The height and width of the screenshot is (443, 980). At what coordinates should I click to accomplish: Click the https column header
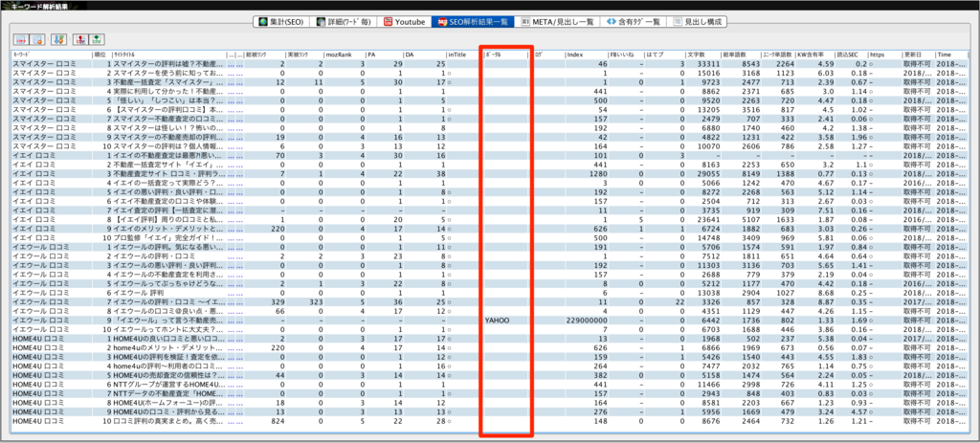pyautogui.click(x=884, y=55)
